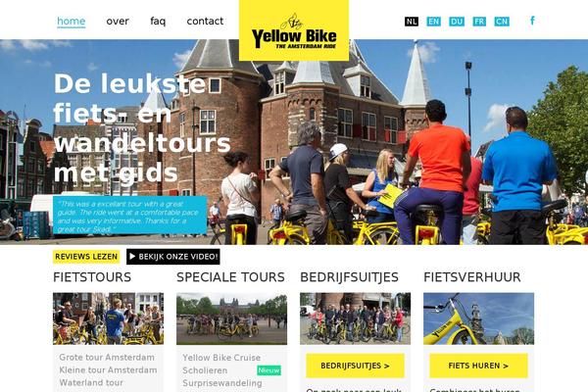Open the Facebook icon link
The image size is (588, 392).
(532, 21)
